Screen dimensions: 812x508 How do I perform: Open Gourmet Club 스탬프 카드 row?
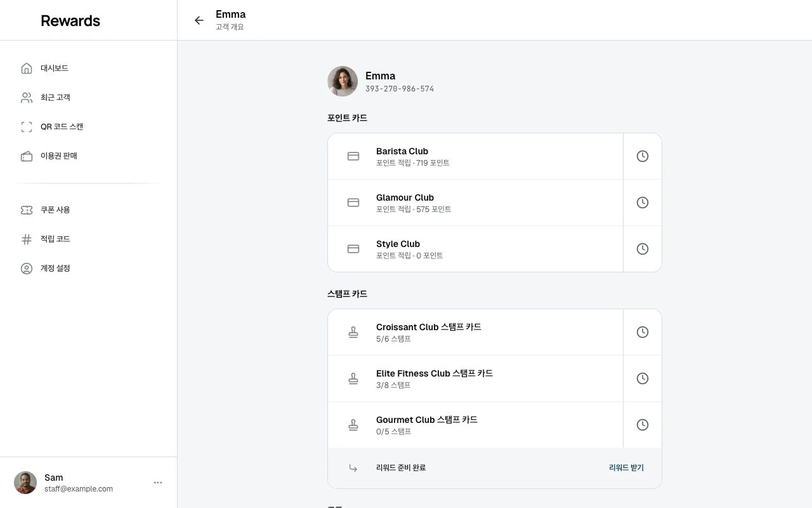(x=476, y=425)
